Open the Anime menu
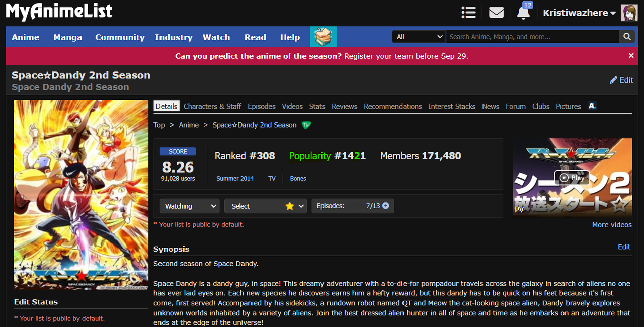The height and width of the screenshot is (327, 644). pos(26,37)
